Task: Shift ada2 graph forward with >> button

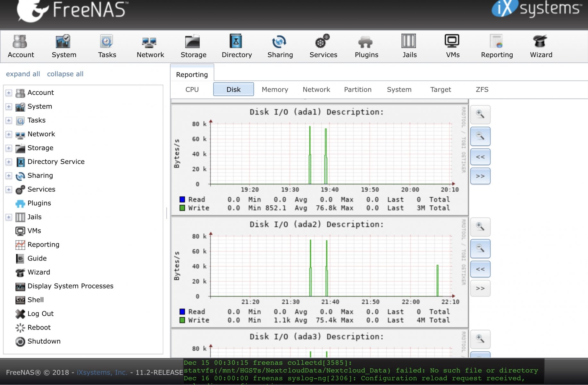Action: 480,288
